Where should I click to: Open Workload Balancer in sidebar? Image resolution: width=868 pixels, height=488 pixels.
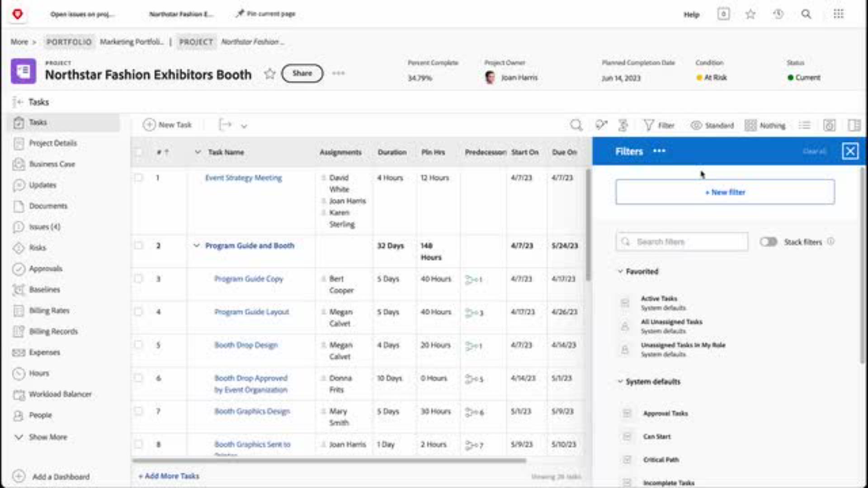click(x=60, y=394)
